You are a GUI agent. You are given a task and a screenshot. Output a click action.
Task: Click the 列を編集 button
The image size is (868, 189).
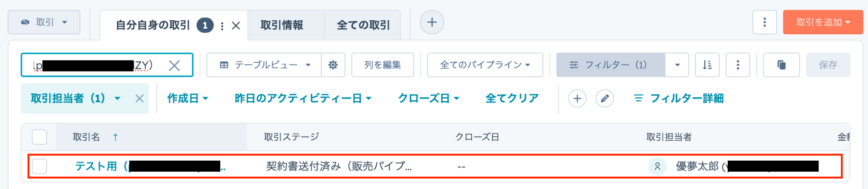[383, 65]
